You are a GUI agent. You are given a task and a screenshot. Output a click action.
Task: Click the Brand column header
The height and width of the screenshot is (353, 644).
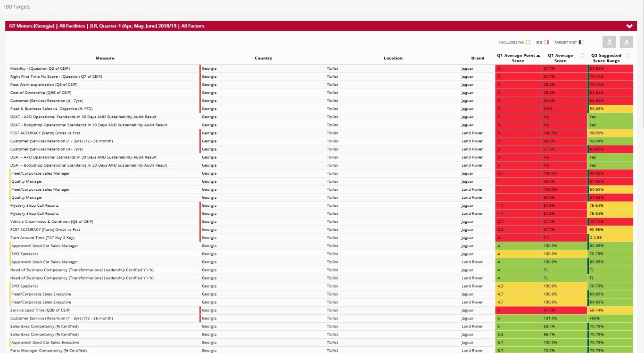(478, 58)
